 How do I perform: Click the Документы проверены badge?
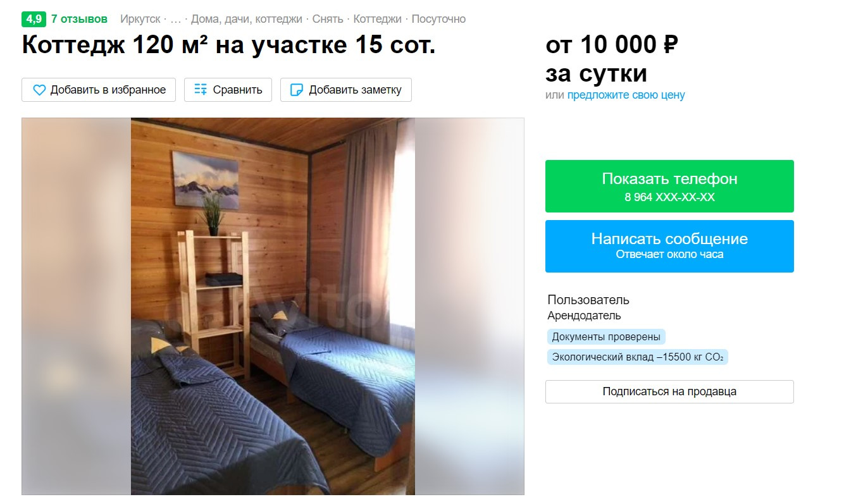[x=606, y=336]
